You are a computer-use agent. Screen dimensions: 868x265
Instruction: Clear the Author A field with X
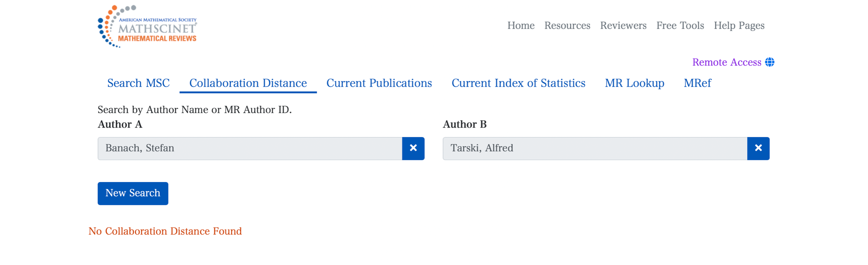pyautogui.click(x=413, y=148)
